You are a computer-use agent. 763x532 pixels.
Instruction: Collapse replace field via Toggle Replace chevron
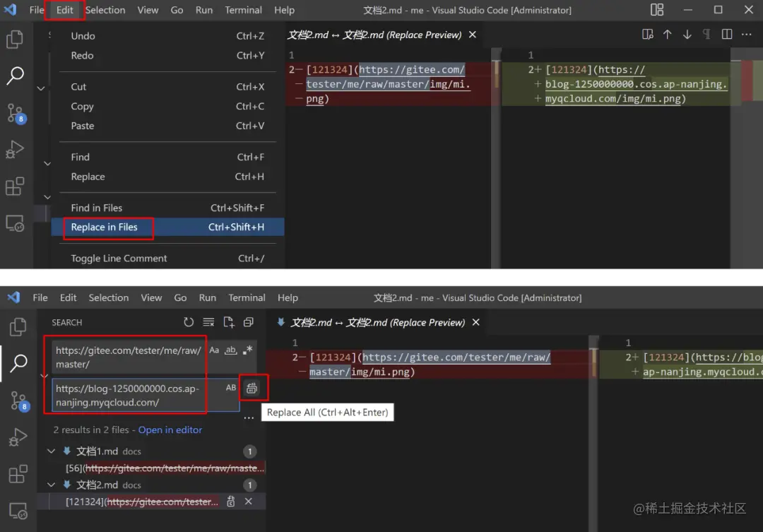[45, 376]
